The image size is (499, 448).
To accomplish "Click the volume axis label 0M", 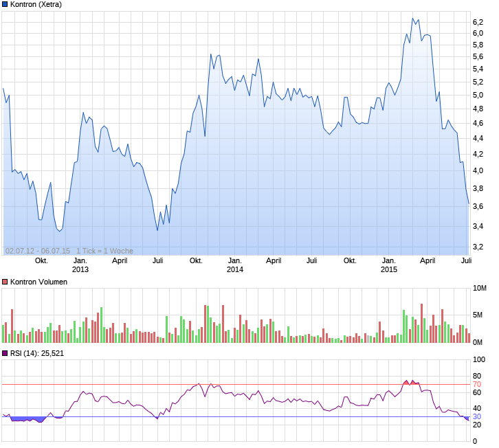I will coord(478,342).
